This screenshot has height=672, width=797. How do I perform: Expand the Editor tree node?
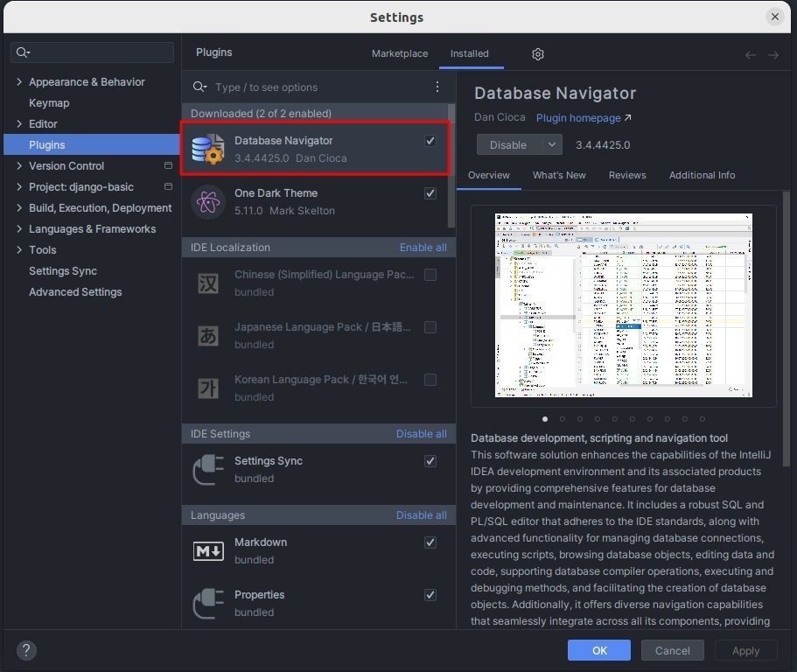(19, 123)
